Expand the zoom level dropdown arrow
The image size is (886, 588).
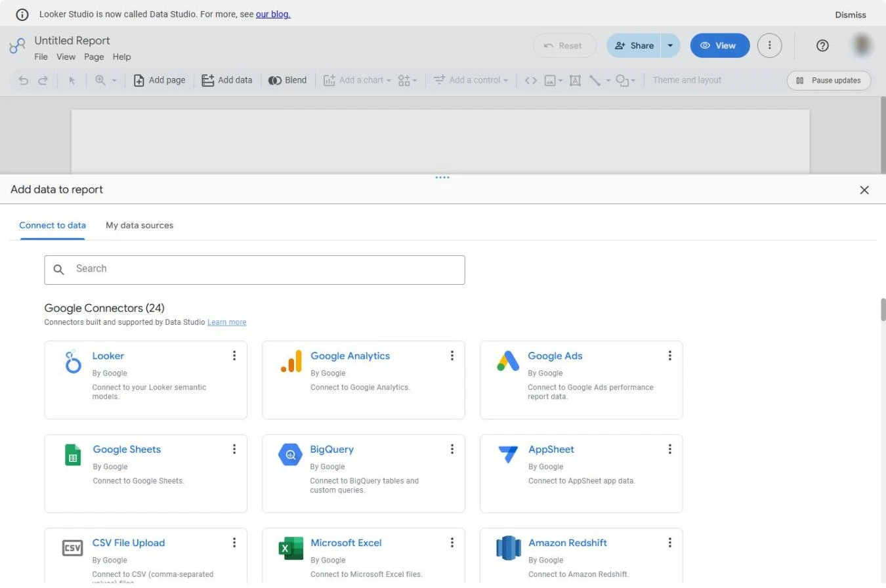click(x=114, y=81)
